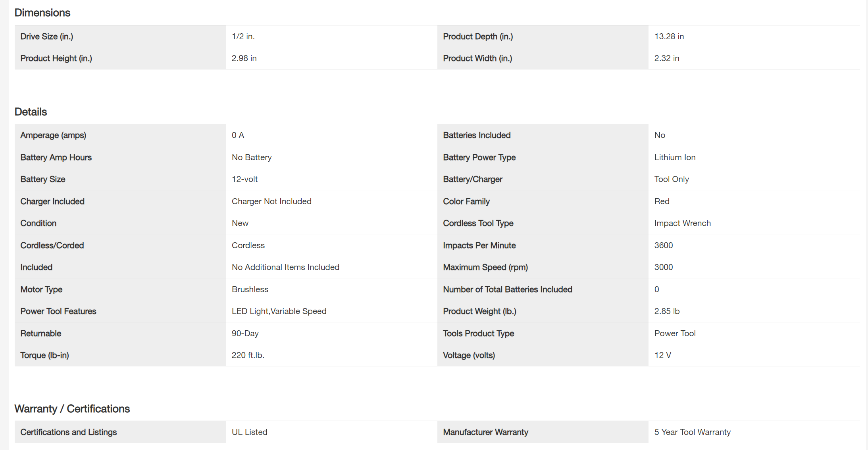The width and height of the screenshot is (868, 450).
Task: Click the Details section heading
Action: 31,112
